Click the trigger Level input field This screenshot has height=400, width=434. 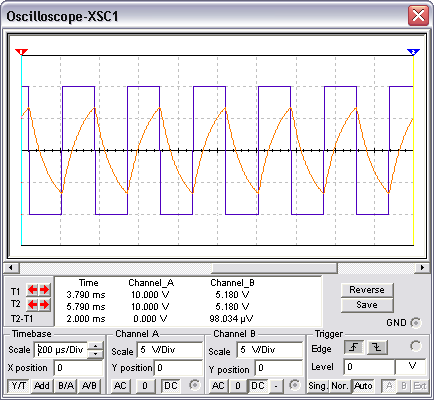369,367
